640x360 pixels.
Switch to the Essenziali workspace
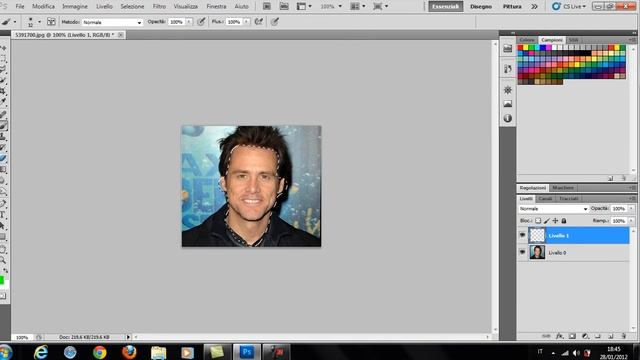(x=445, y=6)
